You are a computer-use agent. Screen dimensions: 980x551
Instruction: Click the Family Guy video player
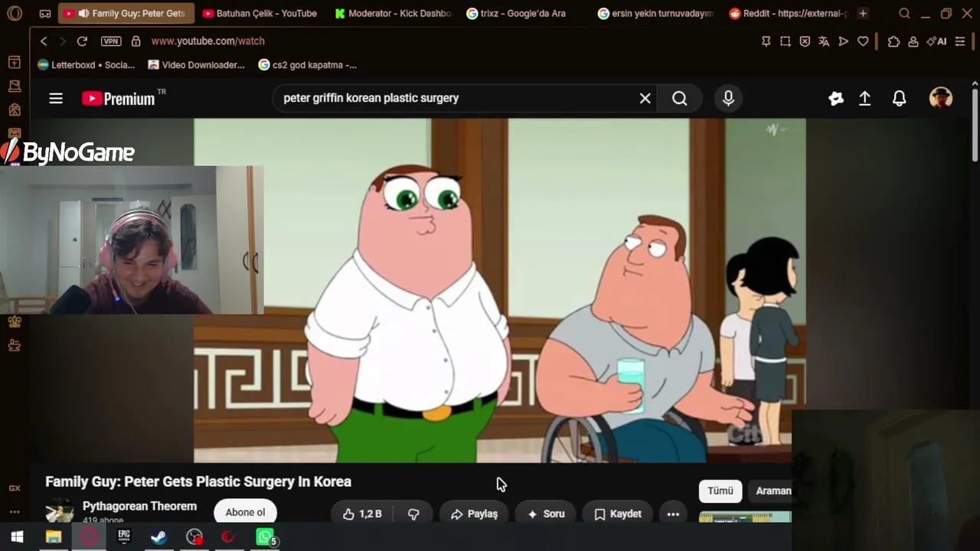[x=499, y=291]
